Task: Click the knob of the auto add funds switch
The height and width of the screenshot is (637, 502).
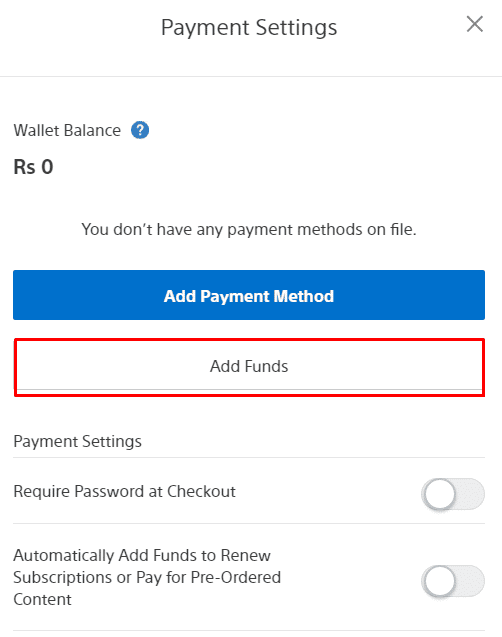Action: tap(439, 581)
